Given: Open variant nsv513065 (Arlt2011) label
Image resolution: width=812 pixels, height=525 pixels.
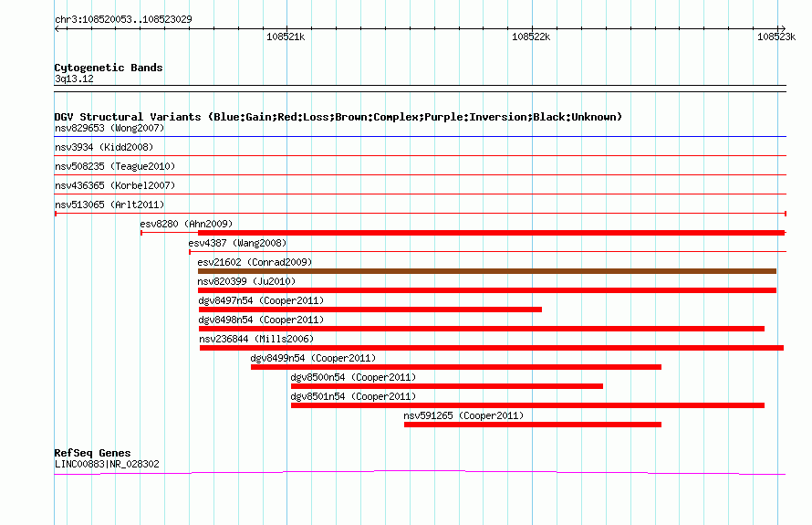Looking at the screenshot, I should [109, 205].
